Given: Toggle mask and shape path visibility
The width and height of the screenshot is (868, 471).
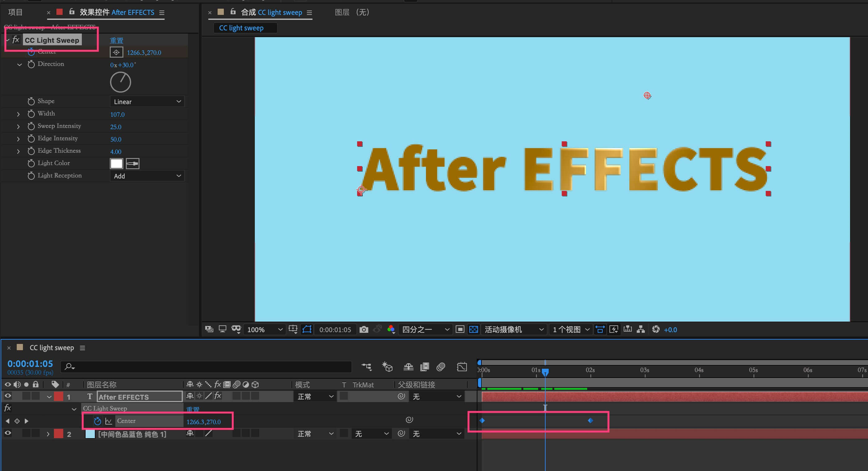Looking at the screenshot, I should point(307,329).
